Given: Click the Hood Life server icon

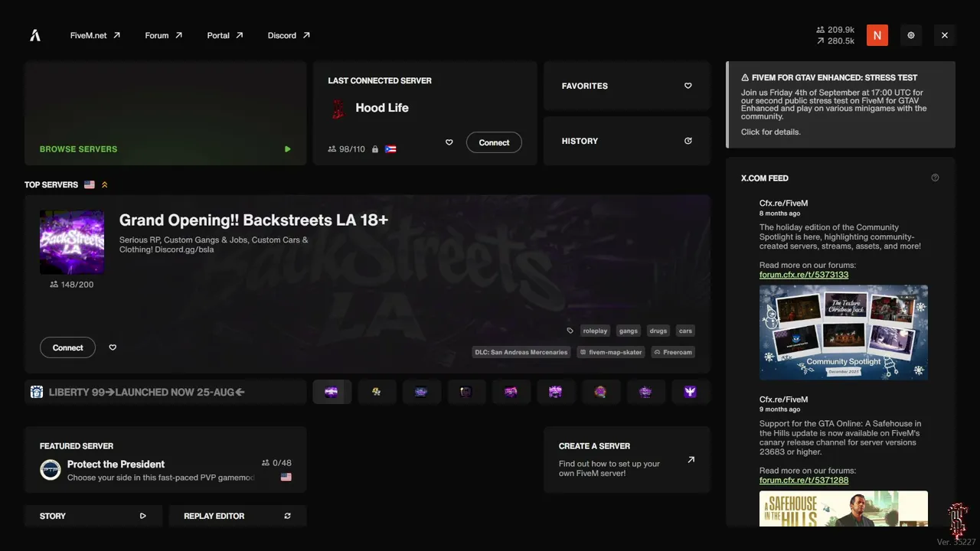Looking at the screenshot, I should point(338,109).
